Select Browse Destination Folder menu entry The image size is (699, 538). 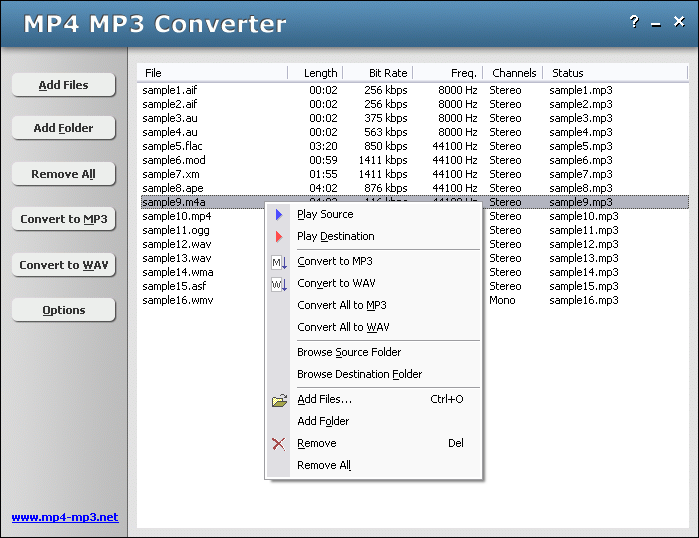[359, 374]
